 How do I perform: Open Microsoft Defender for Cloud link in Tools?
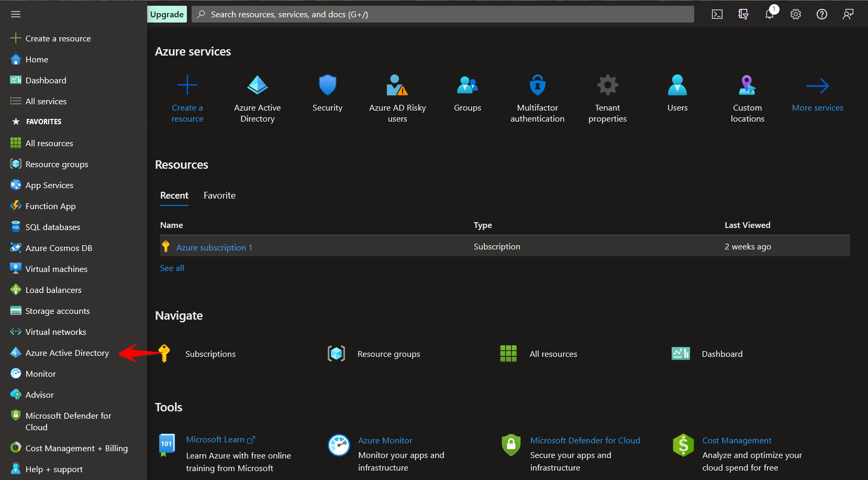(x=585, y=440)
